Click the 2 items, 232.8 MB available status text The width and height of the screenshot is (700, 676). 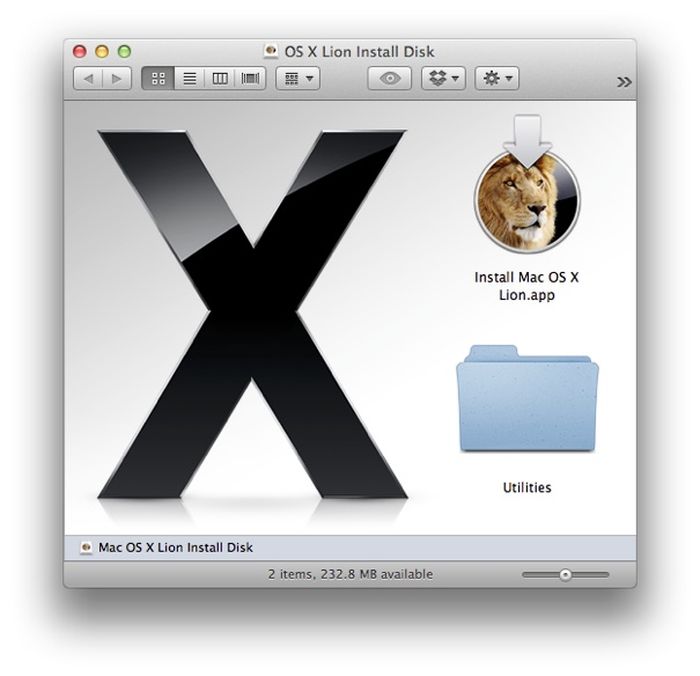pos(350,574)
